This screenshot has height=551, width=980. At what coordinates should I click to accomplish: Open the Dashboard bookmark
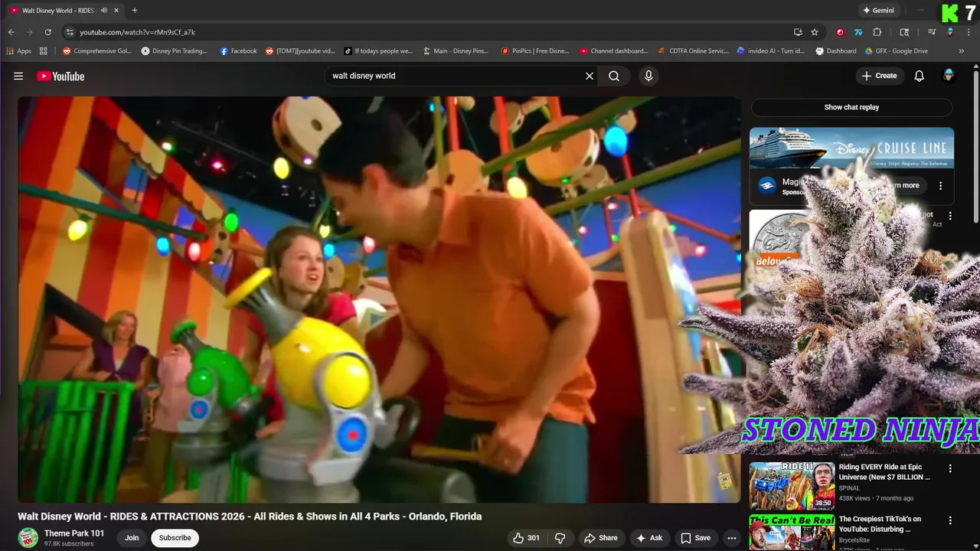836,51
